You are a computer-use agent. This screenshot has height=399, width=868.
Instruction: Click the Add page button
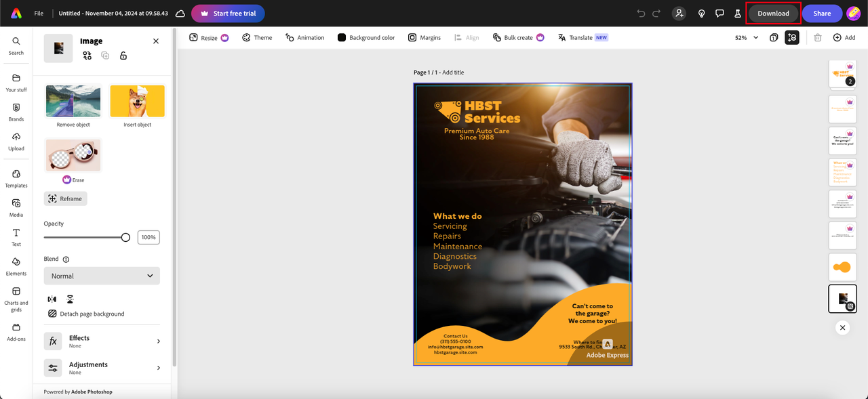(x=844, y=38)
